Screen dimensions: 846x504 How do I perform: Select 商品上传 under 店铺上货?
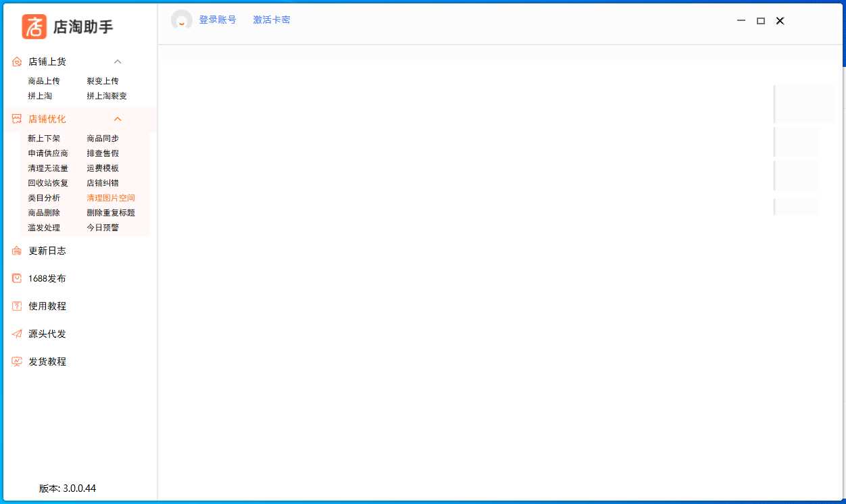pos(45,80)
